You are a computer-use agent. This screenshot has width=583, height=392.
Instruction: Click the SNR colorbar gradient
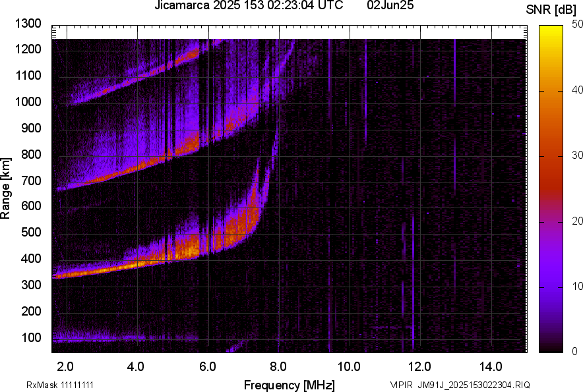click(x=551, y=189)
